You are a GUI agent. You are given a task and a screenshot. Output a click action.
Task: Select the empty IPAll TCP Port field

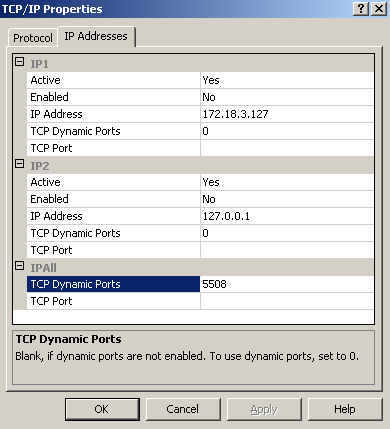(287, 301)
